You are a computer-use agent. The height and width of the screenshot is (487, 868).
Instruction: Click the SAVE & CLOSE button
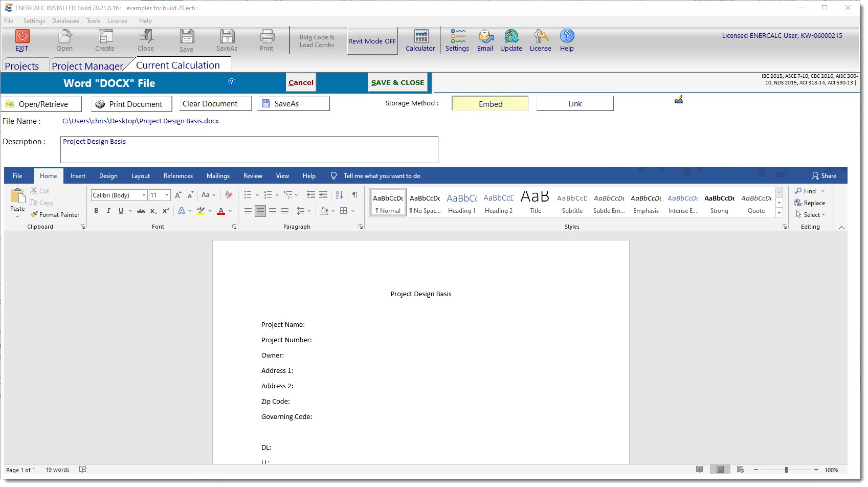click(x=397, y=82)
